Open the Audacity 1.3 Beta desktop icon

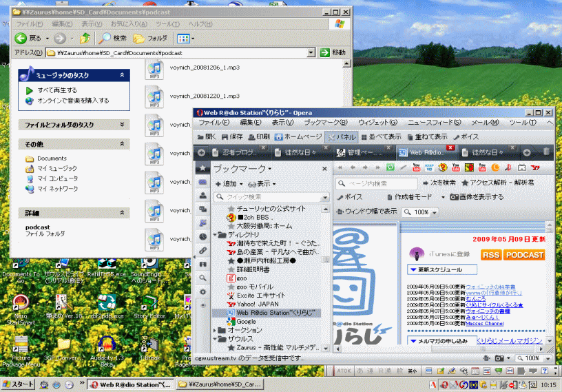coord(107,344)
